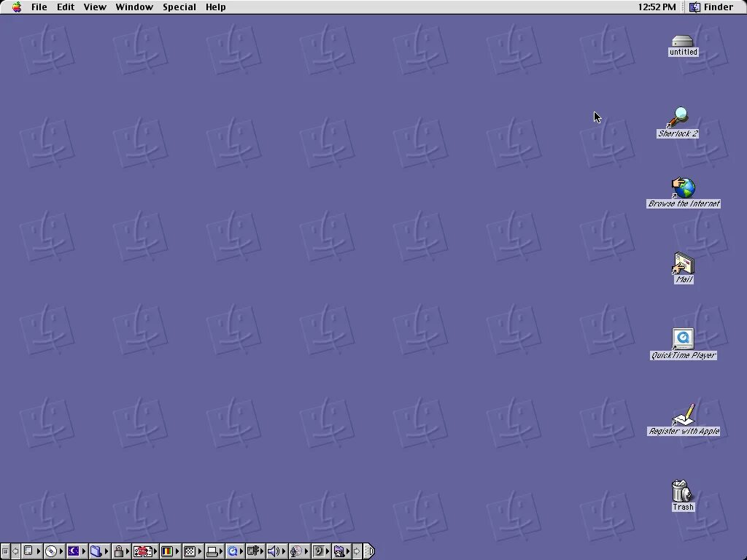This screenshot has height=560, width=747.
Task: Select the Mail desktop icon
Action: tap(684, 268)
